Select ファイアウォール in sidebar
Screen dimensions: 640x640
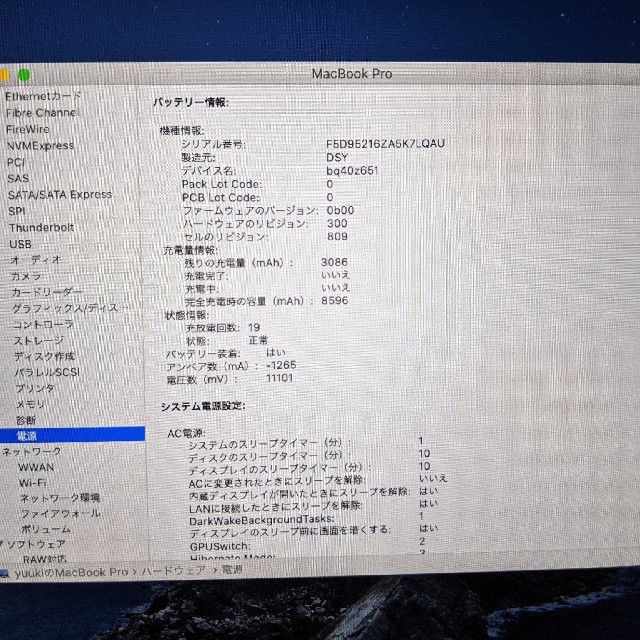coord(61,513)
